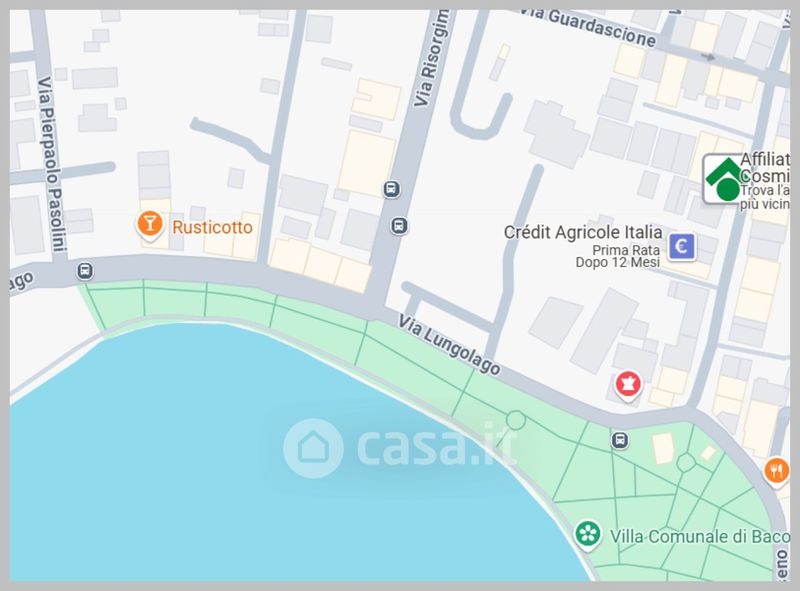This screenshot has width=800, height=591.
Task: Click the euro bank icon for Crédit Agricole
Action: 682,247
